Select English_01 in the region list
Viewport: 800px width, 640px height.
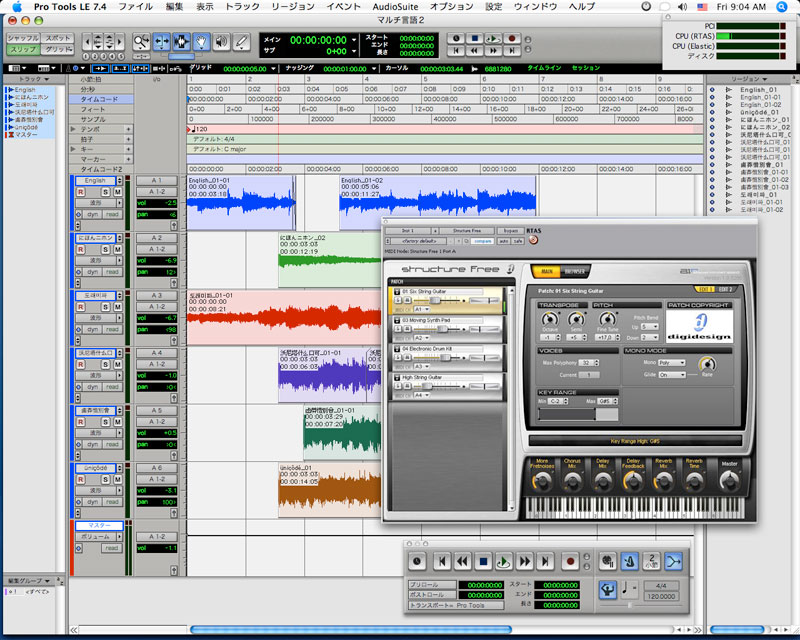[758, 90]
